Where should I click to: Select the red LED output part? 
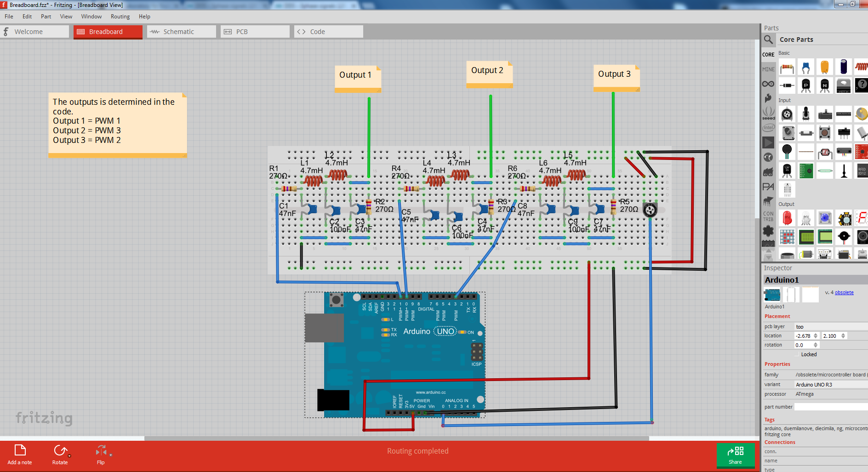point(787,218)
